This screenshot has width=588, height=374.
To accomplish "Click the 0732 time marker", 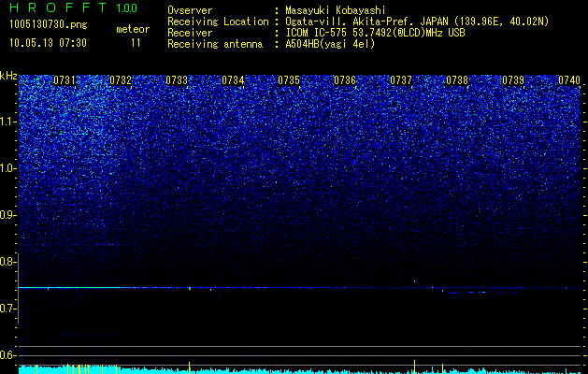I will 121,79.
